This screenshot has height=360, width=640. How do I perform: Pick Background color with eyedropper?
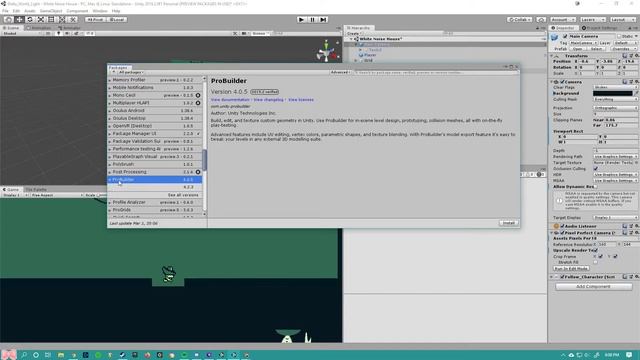point(636,93)
